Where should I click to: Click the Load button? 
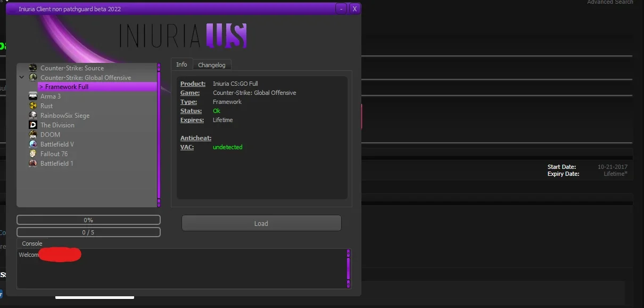point(261,223)
